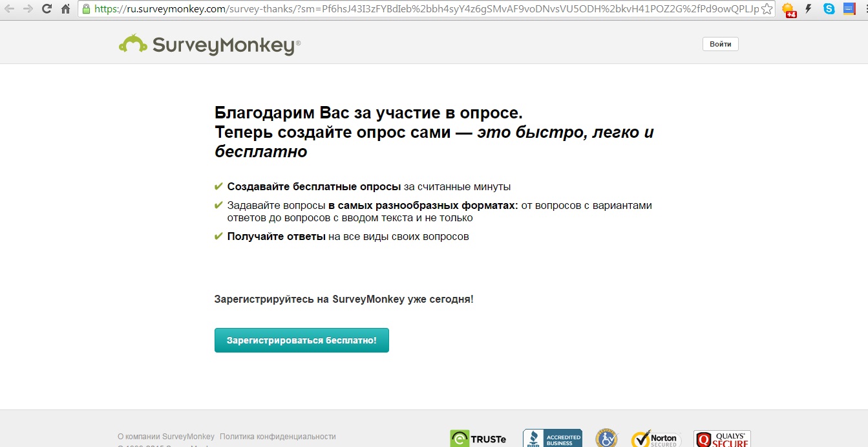The height and width of the screenshot is (447, 868).
Task: Click text Зарегистрируйтесь на SurveyMonkey уже сегодня!
Action: tap(344, 300)
